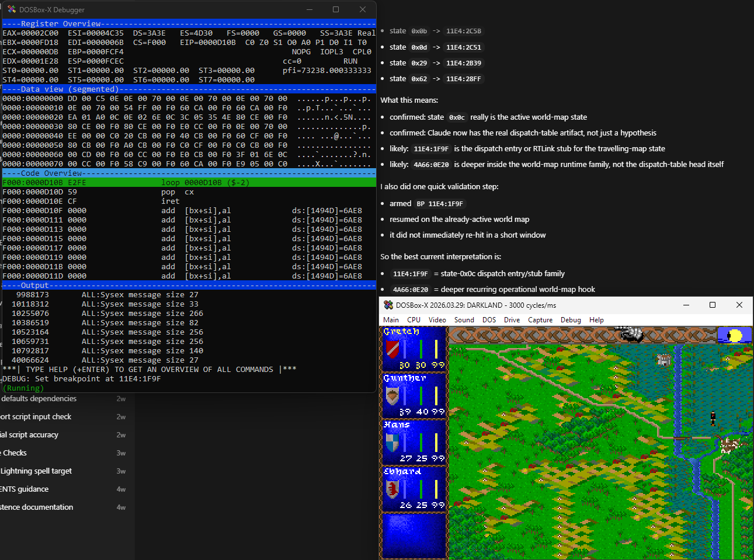Open the Debug menu in DOSBox-X
754x560 pixels.
571,320
